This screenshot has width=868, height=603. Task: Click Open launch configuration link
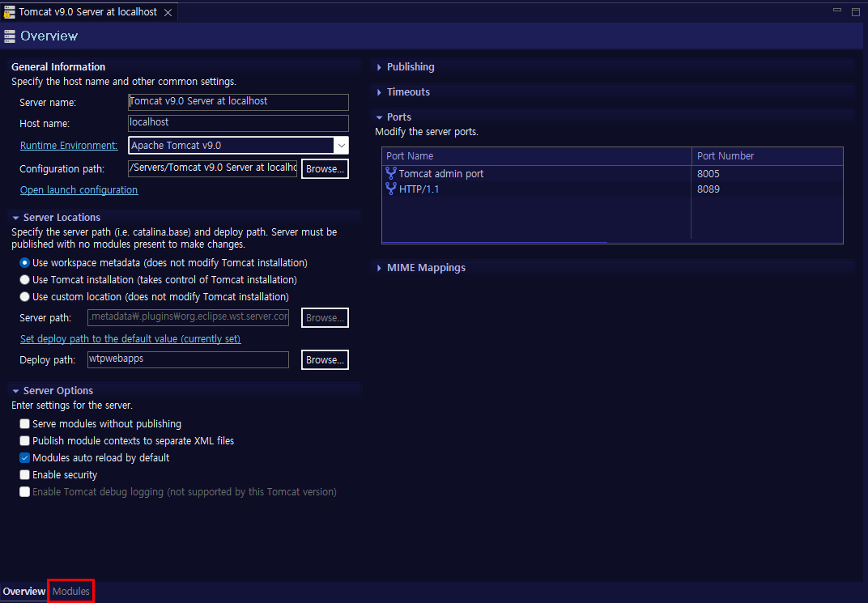click(79, 189)
